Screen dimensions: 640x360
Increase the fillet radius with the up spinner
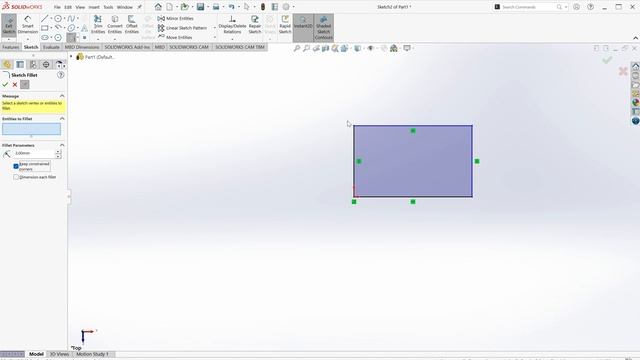(58, 151)
